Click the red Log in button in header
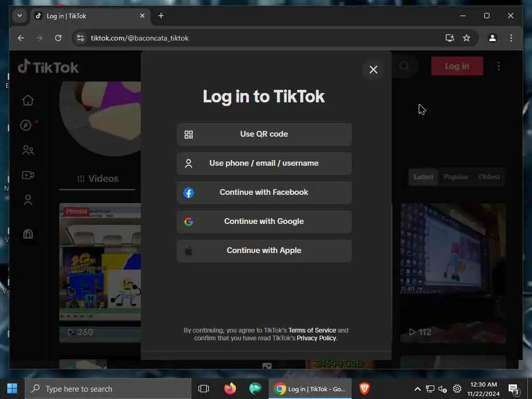The width and height of the screenshot is (532, 399). click(457, 66)
